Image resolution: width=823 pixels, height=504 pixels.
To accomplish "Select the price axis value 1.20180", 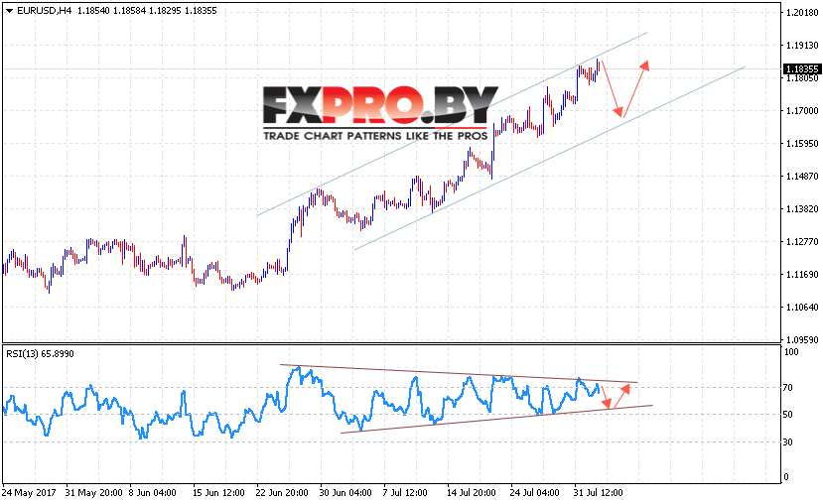I will tap(802, 13).
